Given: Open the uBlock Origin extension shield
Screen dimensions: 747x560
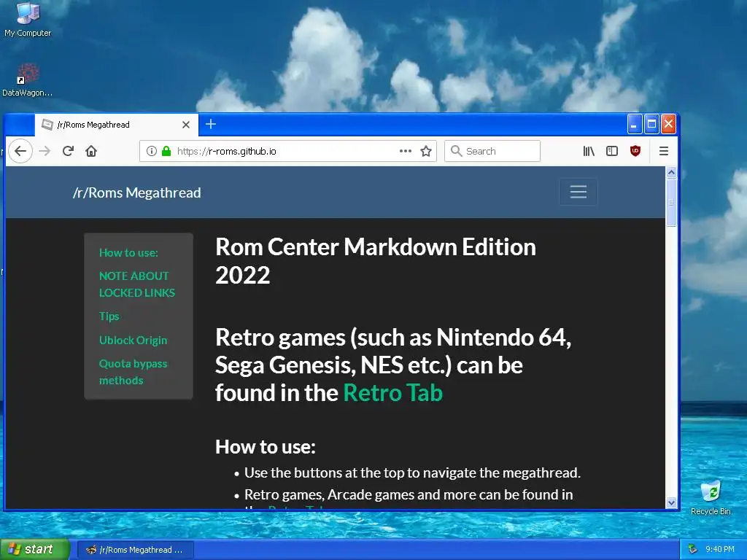Looking at the screenshot, I should click(635, 151).
